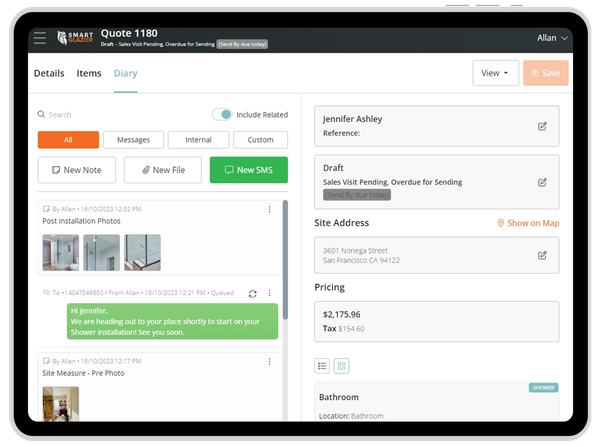Click the Post installation Photos note text
600x447 pixels.
tap(81, 221)
